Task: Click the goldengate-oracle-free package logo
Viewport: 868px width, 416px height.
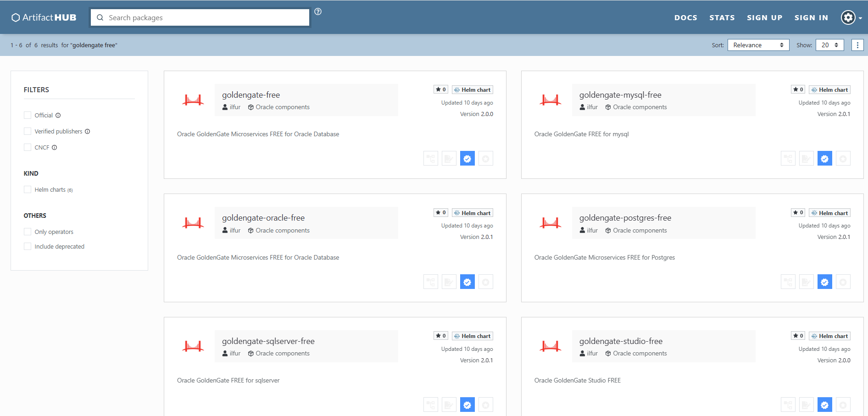Action: point(193,223)
